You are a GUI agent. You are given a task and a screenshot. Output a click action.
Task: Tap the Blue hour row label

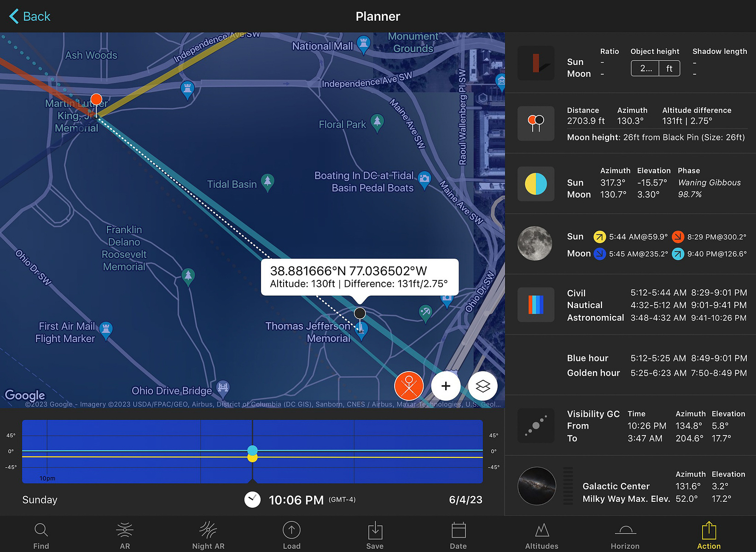click(x=587, y=358)
